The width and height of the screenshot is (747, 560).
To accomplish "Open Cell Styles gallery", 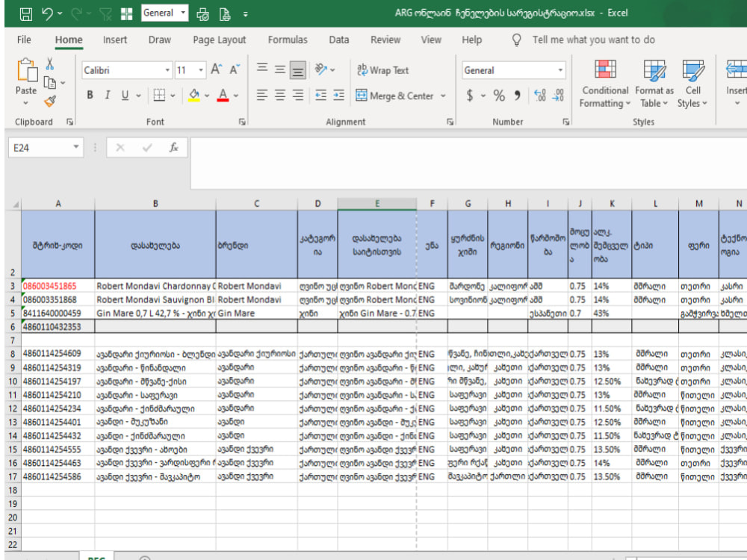I will point(692,84).
